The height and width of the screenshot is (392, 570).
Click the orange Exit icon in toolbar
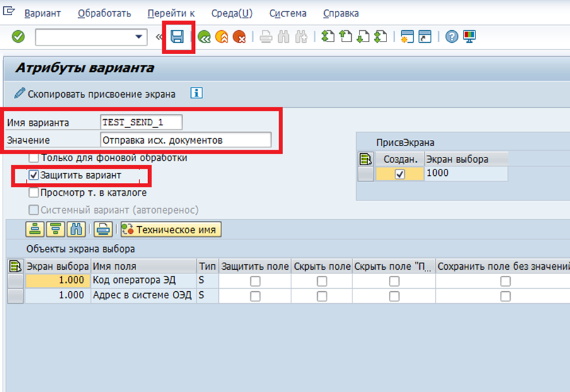click(221, 37)
